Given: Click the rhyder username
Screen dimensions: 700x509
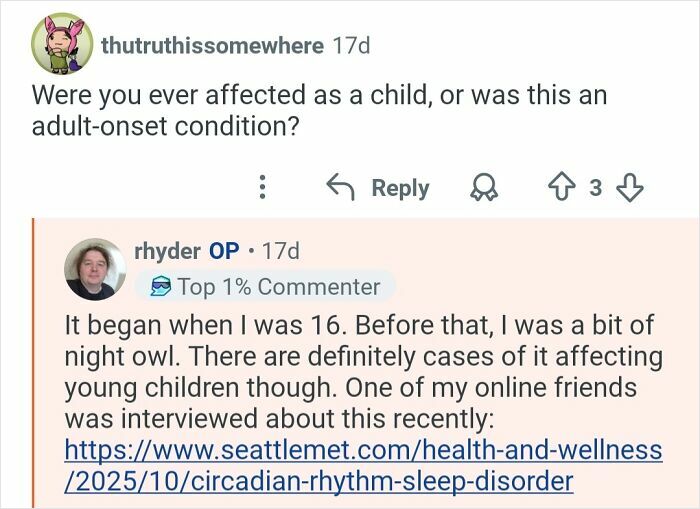Looking at the screenshot, I should click(x=166, y=251).
